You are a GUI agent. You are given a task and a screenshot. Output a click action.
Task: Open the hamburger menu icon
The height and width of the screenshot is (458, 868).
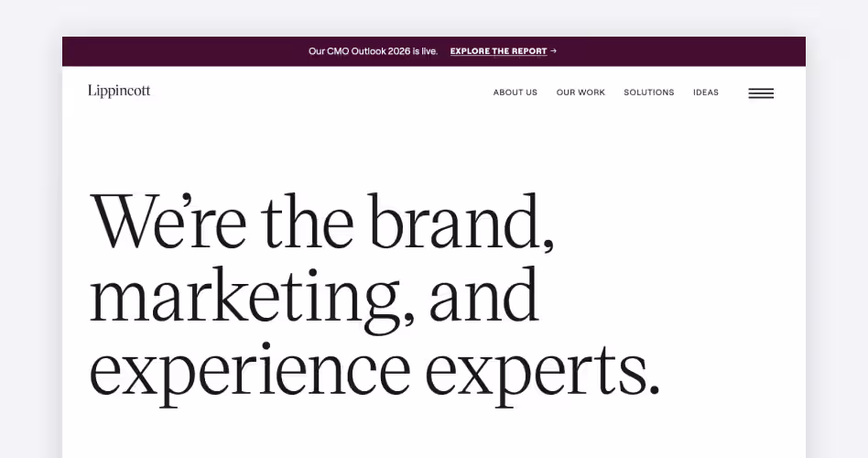[761, 93]
